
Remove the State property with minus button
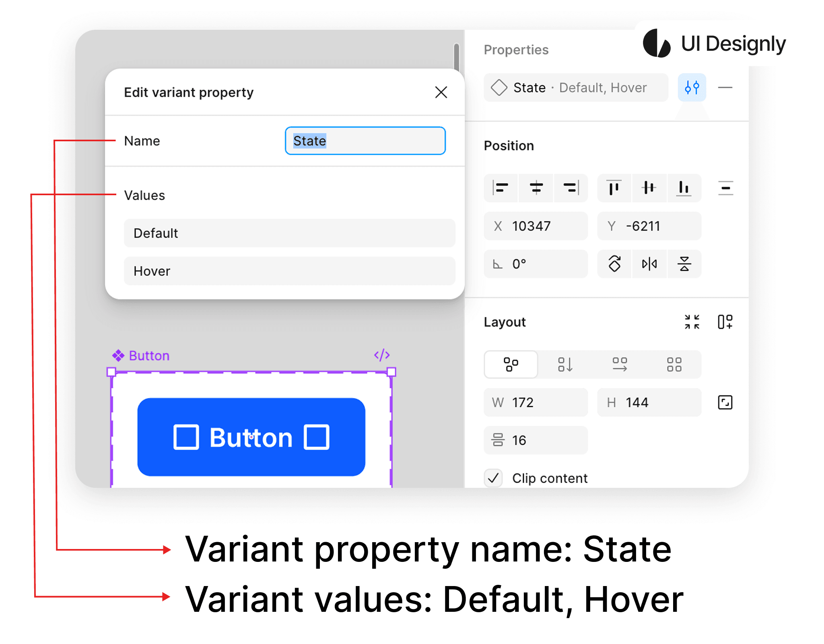click(725, 87)
